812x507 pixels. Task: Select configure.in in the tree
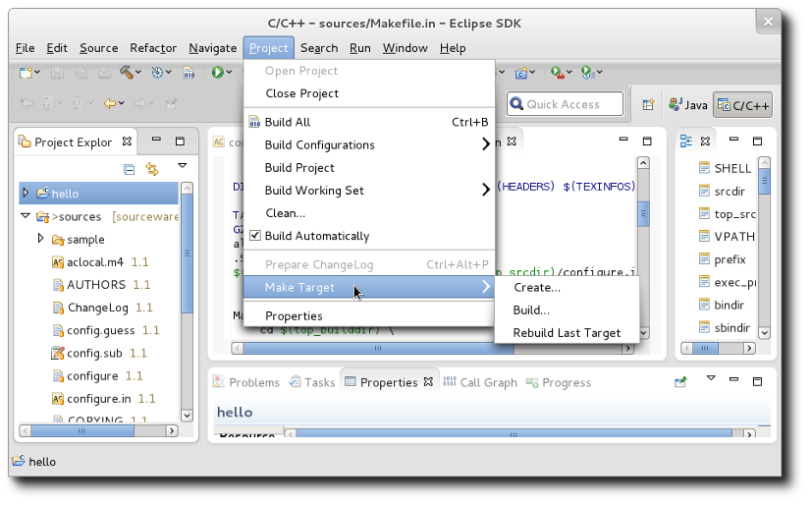point(98,399)
